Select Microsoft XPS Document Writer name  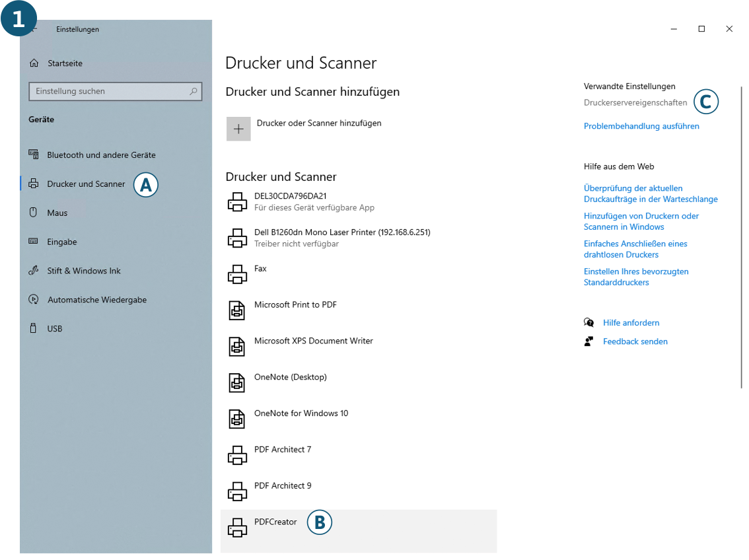pos(313,341)
